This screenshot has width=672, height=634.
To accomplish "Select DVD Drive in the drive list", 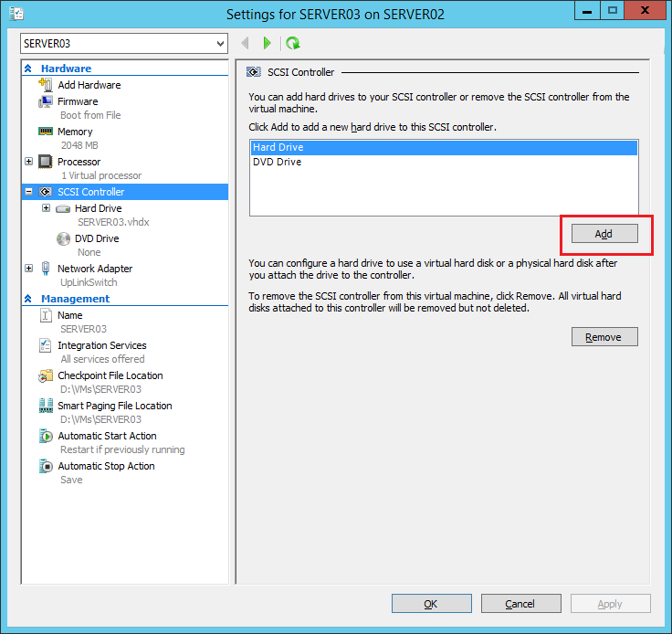I will (444, 162).
